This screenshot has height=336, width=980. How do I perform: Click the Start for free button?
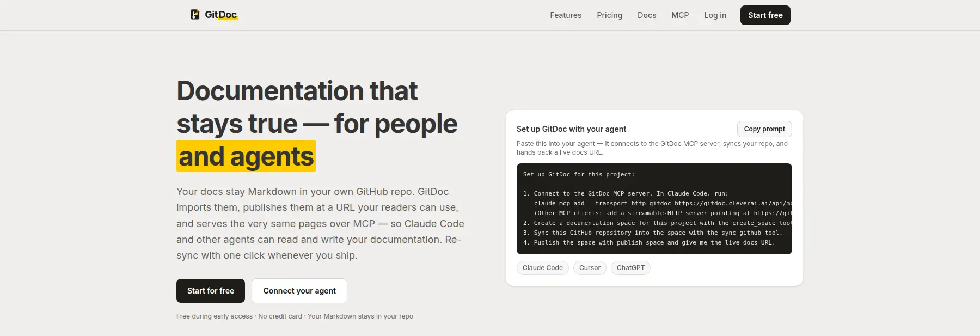coord(211,291)
